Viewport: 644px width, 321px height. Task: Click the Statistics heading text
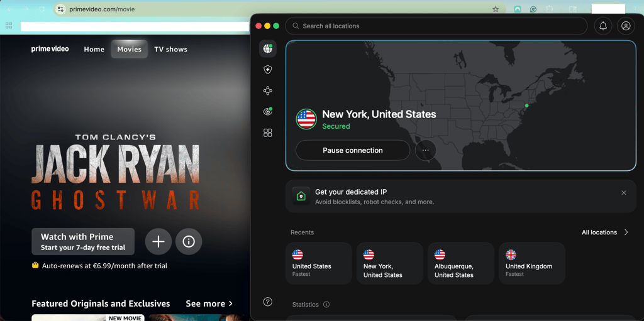[x=305, y=305]
